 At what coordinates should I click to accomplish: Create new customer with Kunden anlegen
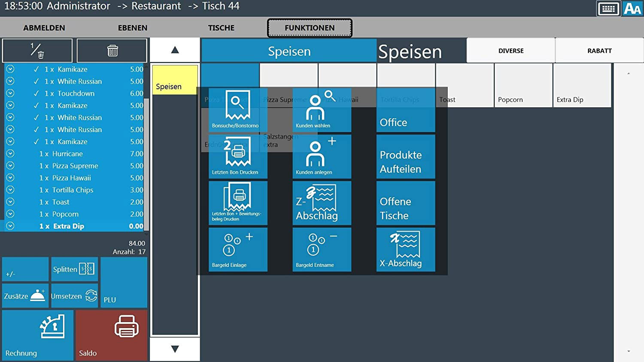coord(322,157)
